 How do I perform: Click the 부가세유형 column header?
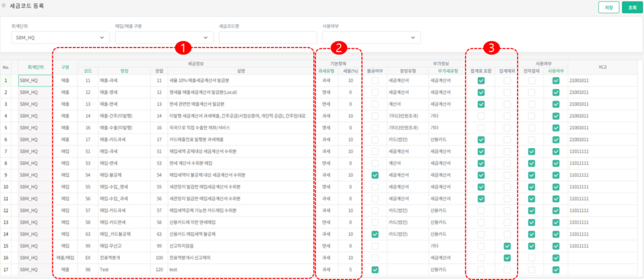tap(448, 70)
